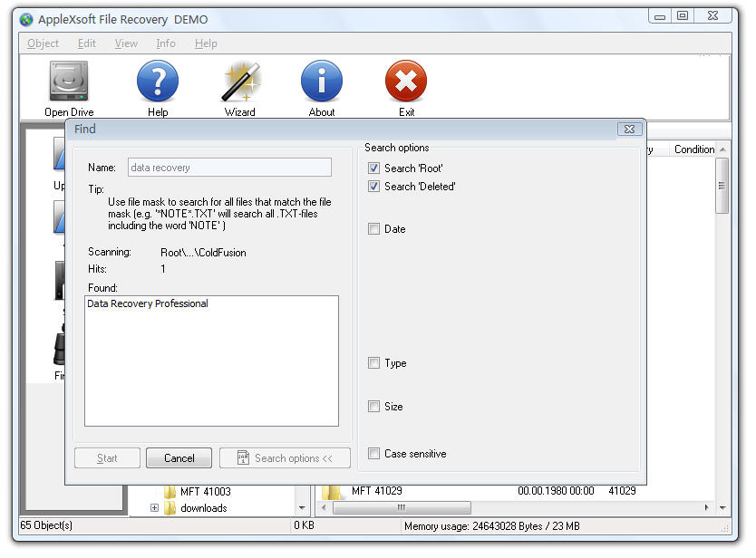Viewport: 756px width, 558px height.
Task: Open the Help toolbar icon
Action: (158, 81)
